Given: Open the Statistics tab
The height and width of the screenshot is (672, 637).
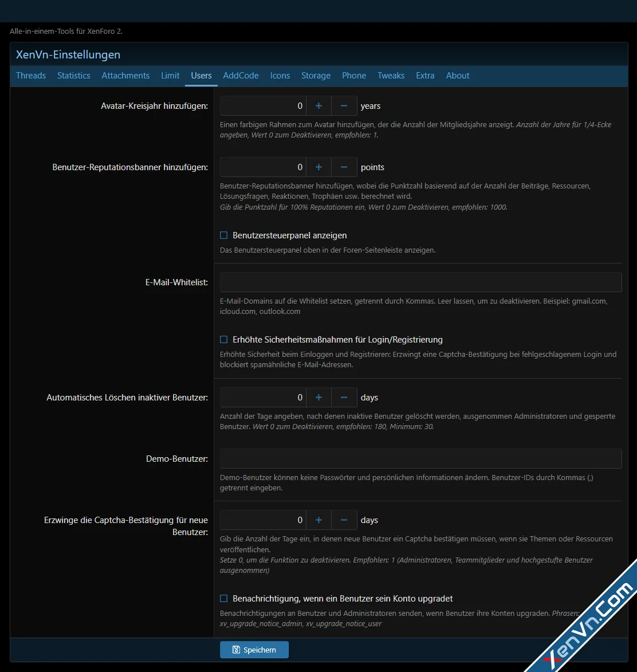Looking at the screenshot, I should pyautogui.click(x=74, y=76).
